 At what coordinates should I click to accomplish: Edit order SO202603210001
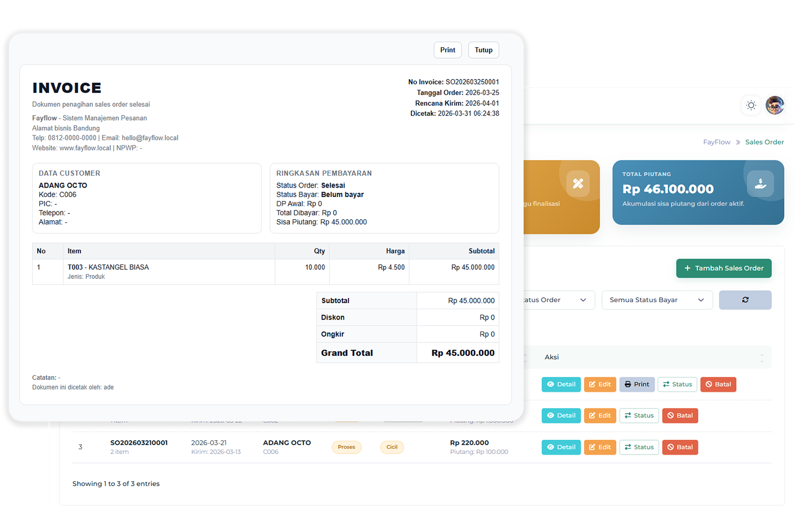(600, 447)
